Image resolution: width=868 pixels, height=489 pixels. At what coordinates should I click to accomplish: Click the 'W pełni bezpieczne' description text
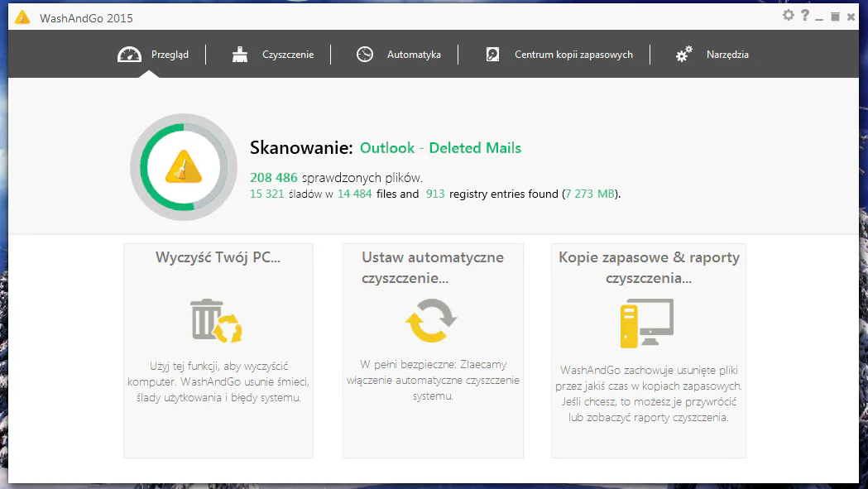(433, 380)
